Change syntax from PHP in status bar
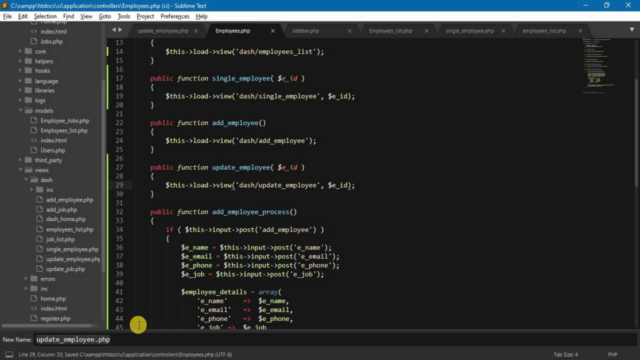Screen dimensions: 640x360 tap(613, 355)
